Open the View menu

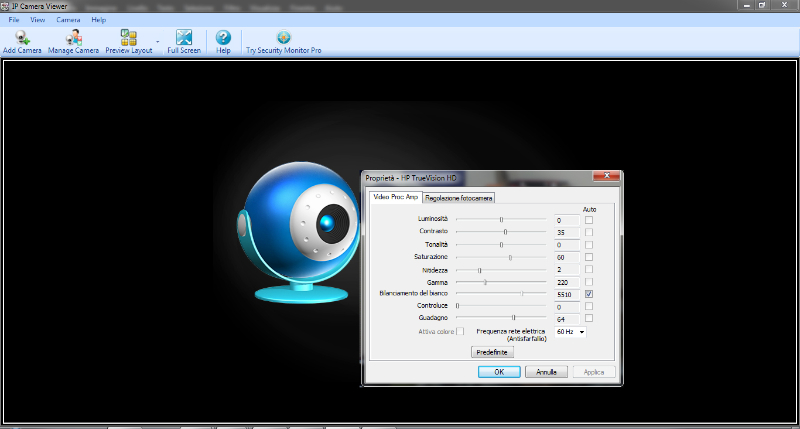(38, 20)
